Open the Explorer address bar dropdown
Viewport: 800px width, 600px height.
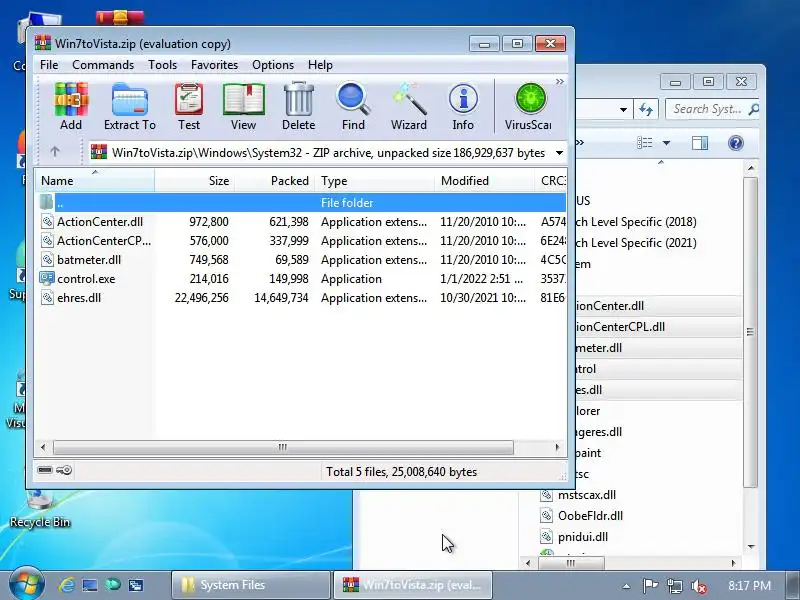623,110
